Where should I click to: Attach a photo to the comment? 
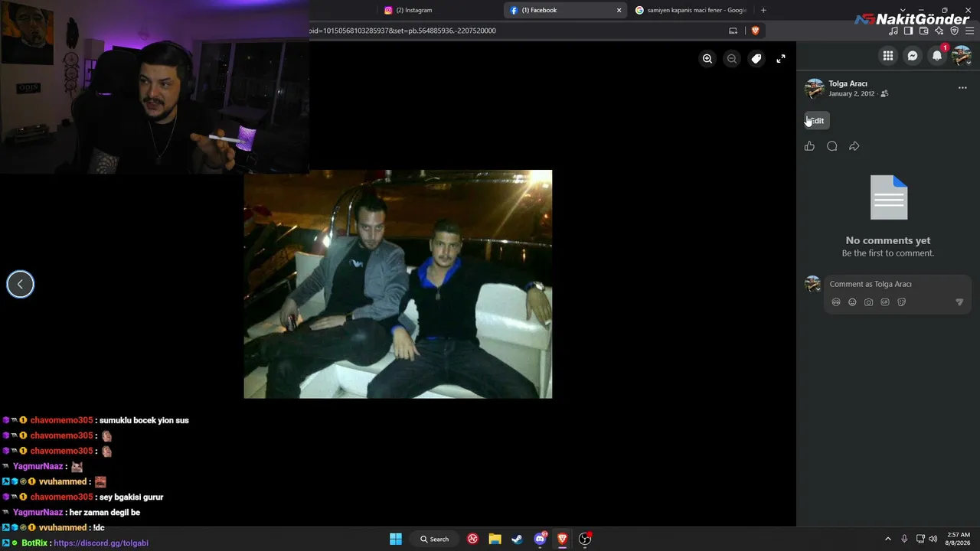(868, 302)
